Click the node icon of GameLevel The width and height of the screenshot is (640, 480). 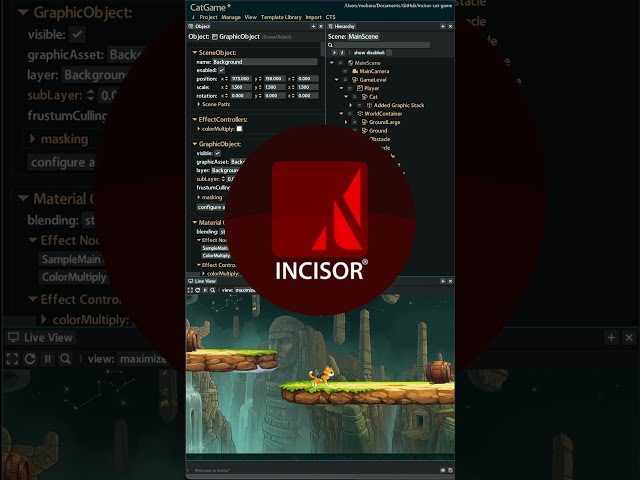point(355,80)
